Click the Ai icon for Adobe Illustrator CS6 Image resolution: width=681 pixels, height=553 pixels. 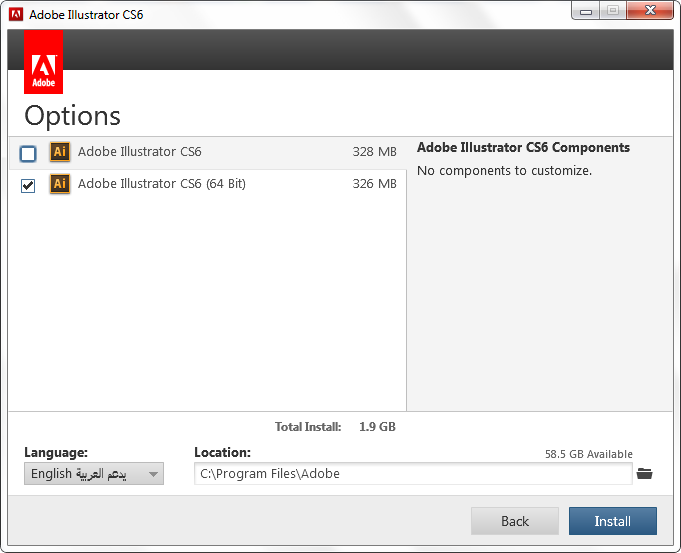click(x=60, y=153)
